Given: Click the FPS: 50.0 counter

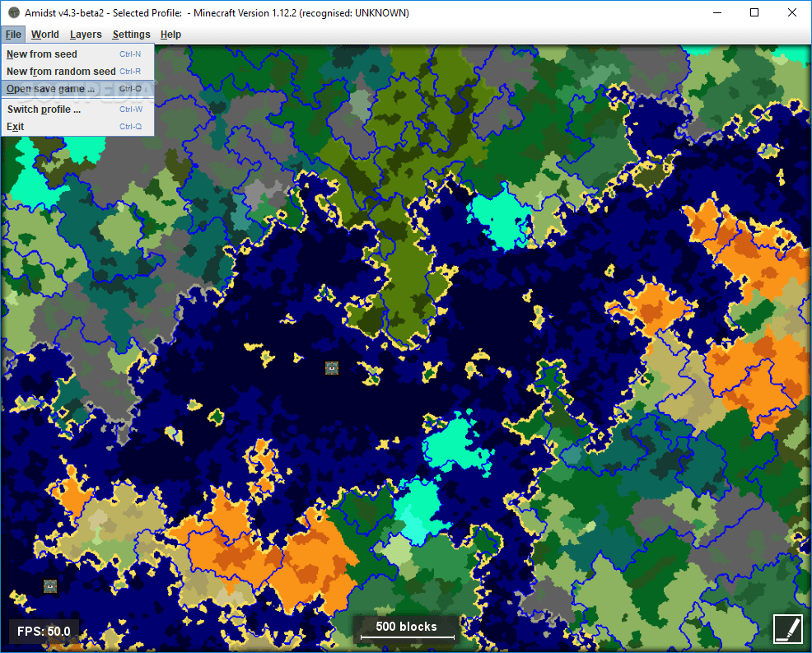Looking at the screenshot, I should click(44, 632).
